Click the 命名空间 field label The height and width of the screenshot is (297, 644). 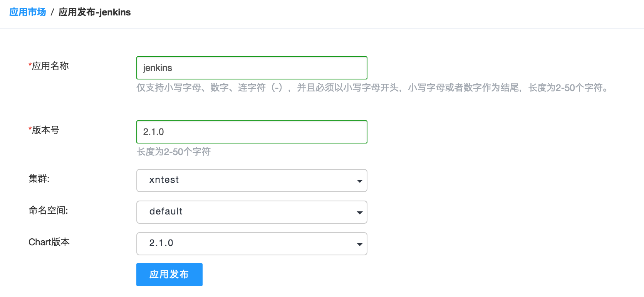tap(48, 211)
